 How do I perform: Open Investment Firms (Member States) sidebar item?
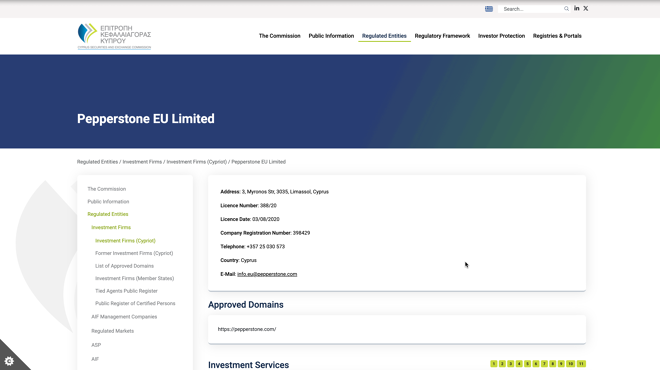pos(134,278)
